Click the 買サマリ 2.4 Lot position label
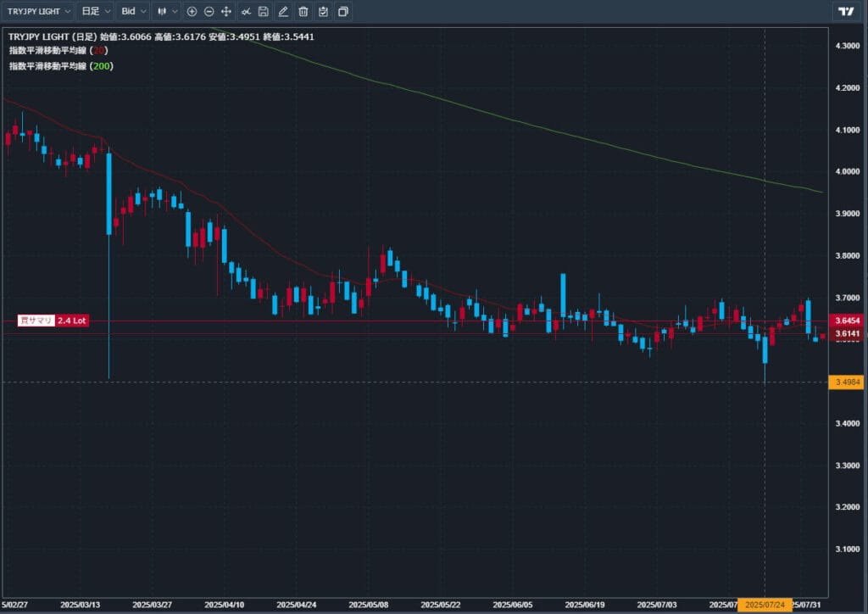The width and height of the screenshot is (868, 614). point(53,321)
